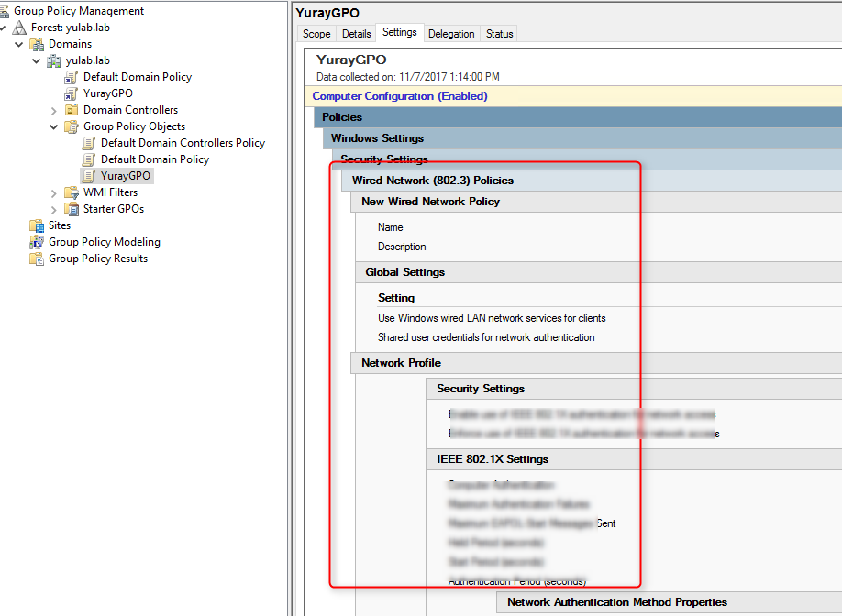Viewport: 842px width, 616px height.
Task: Expand the Starter GPOs node
Action: [54, 209]
